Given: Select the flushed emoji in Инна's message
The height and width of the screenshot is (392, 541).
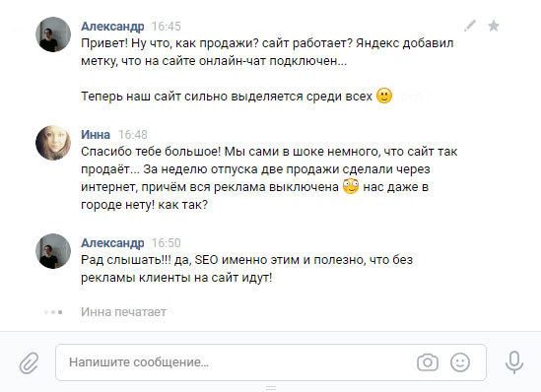Looking at the screenshot, I should pos(351,186).
